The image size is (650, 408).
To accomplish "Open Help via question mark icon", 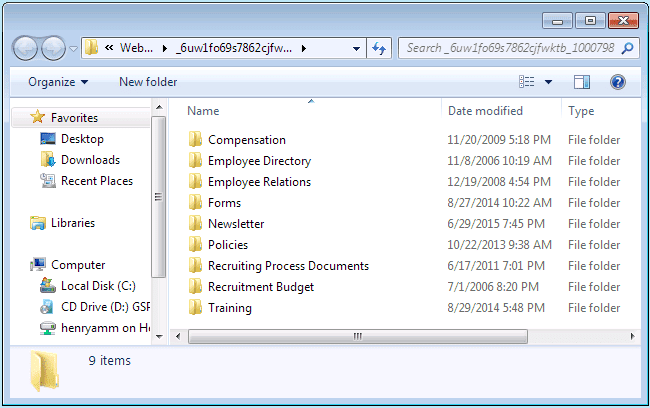I will (x=617, y=82).
